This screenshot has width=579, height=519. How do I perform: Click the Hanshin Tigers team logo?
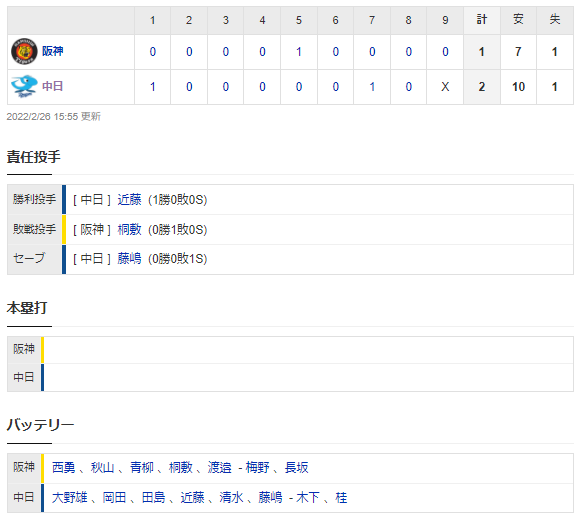(24, 51)
